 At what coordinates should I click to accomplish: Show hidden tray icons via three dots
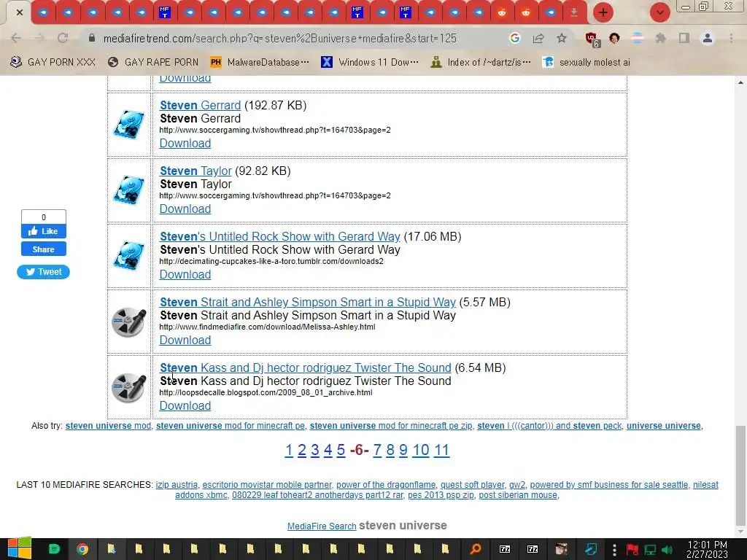pyautogui.click(x=614, y=549)
